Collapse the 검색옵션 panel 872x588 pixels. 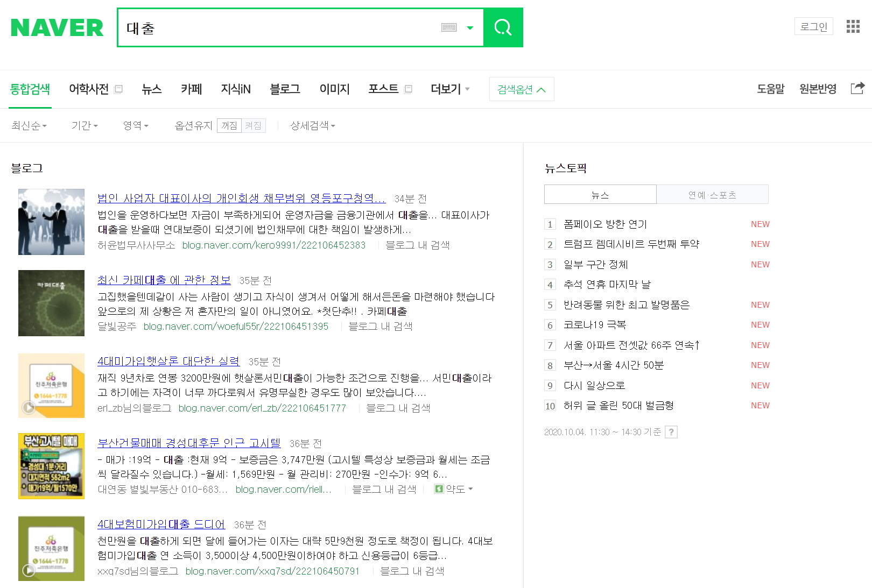coord(522,89)
